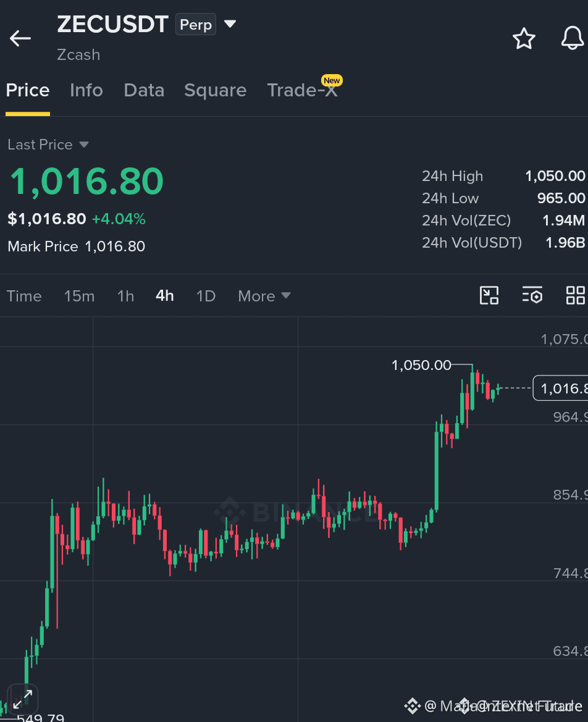This screenshot has height=722, width=588.
Task: Select the 15m chart interval
Action: click(x=79, y=296)
